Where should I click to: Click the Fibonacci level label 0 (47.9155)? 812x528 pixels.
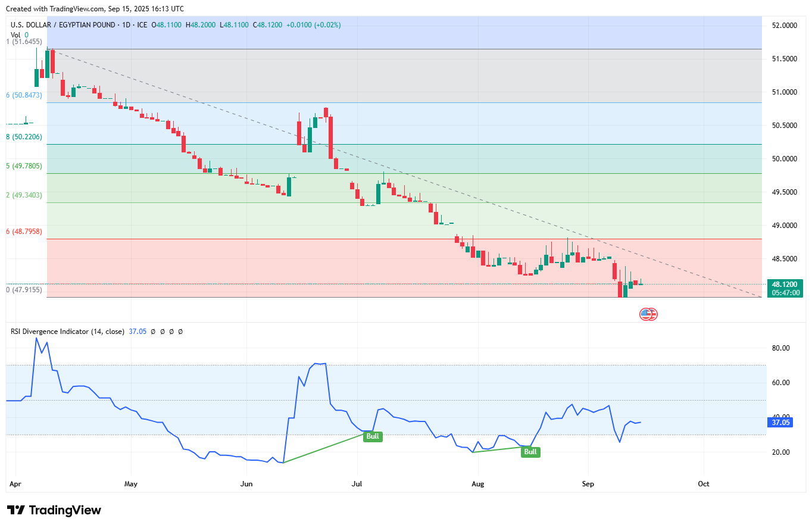click(24, 290)
